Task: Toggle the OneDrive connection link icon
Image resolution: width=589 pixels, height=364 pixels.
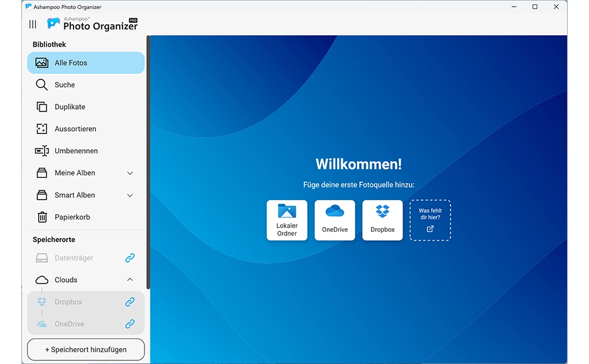Action: point(129,323)
